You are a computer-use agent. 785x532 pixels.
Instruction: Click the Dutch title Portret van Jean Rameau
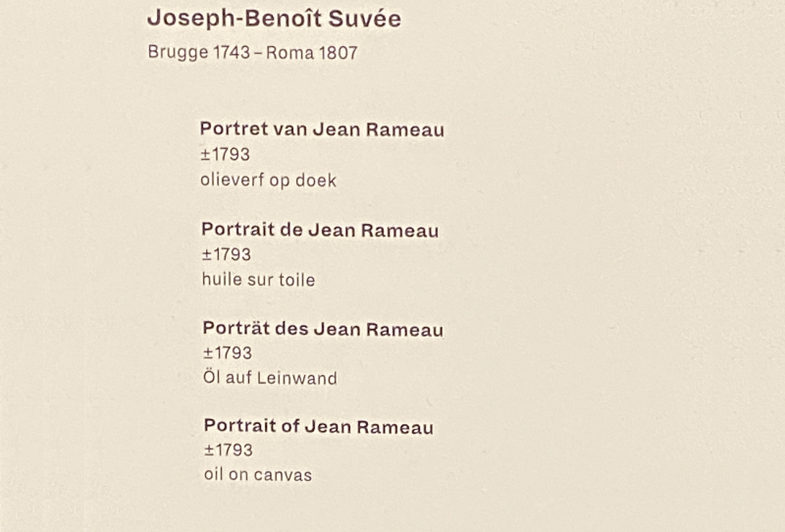click(x=322, y=130)
